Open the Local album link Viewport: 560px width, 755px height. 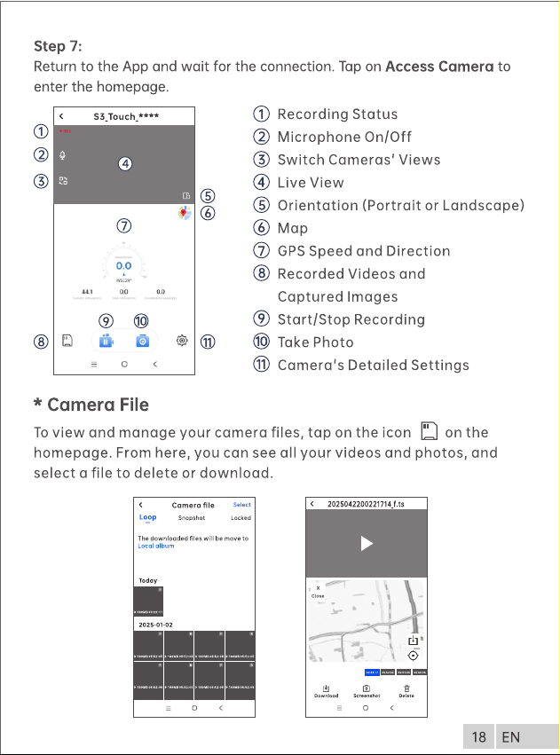pos(156,546)
